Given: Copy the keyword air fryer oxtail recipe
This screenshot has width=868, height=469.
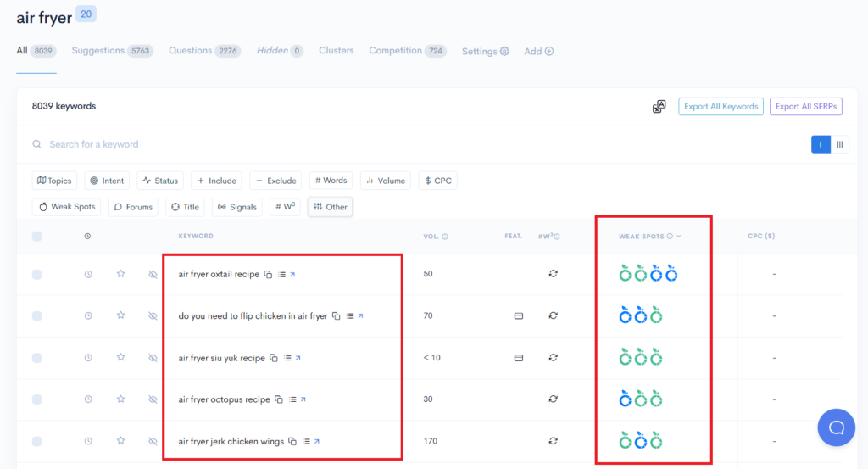Looking at the screenshot, I should pos(268,275).
